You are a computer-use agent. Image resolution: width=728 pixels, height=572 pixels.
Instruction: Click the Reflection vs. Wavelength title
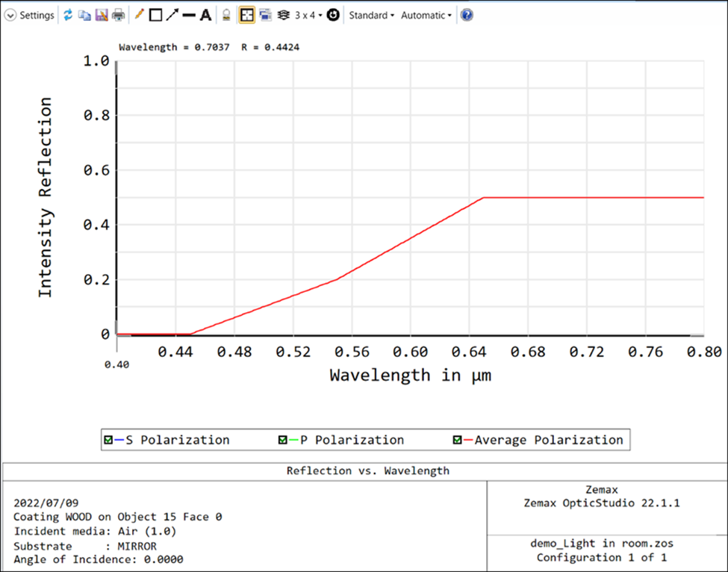367,470
